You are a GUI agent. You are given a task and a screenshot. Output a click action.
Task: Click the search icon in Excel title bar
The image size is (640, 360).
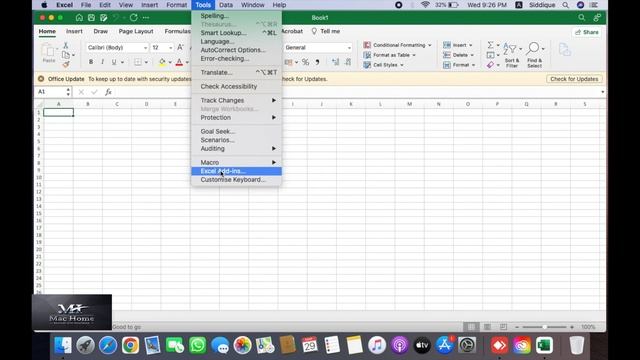click(582, 18)
